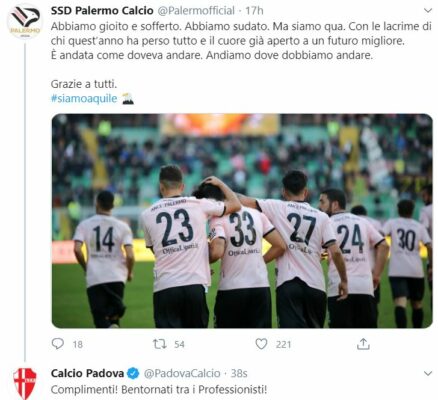Click the 17h timestamp on Palermo tweet
This screenshot has height=400, width=438.
(x=254, y=11)
